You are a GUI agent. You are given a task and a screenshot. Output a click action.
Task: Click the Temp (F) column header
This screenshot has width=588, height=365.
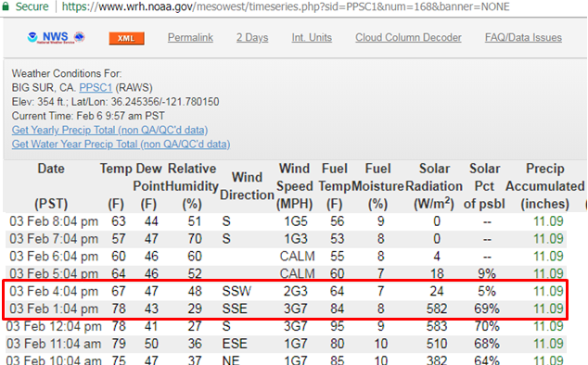pyautogui.click(x=116, y=186)
